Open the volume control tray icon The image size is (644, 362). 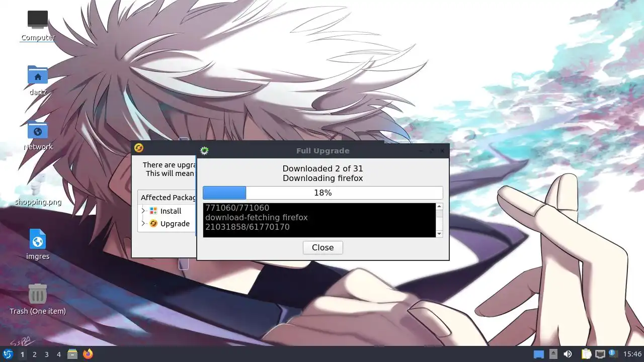(568, 354)
